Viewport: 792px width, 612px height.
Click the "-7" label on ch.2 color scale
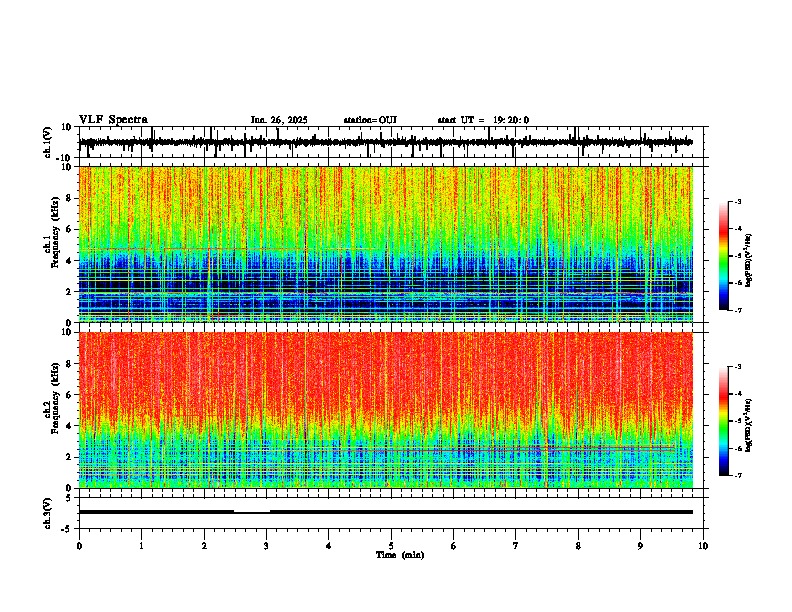pos(737,475)
